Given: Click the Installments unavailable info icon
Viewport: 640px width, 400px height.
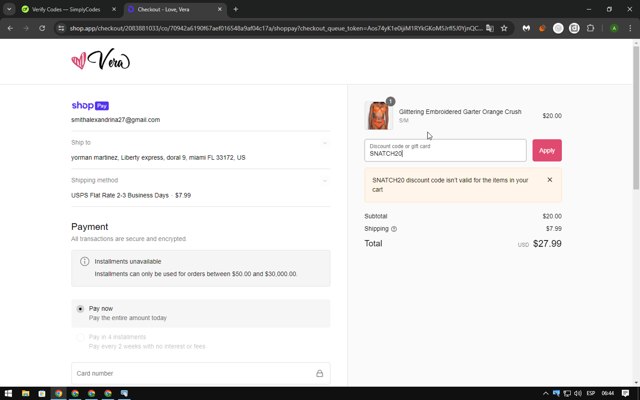Looking at the screenshot, I should 84,261.
